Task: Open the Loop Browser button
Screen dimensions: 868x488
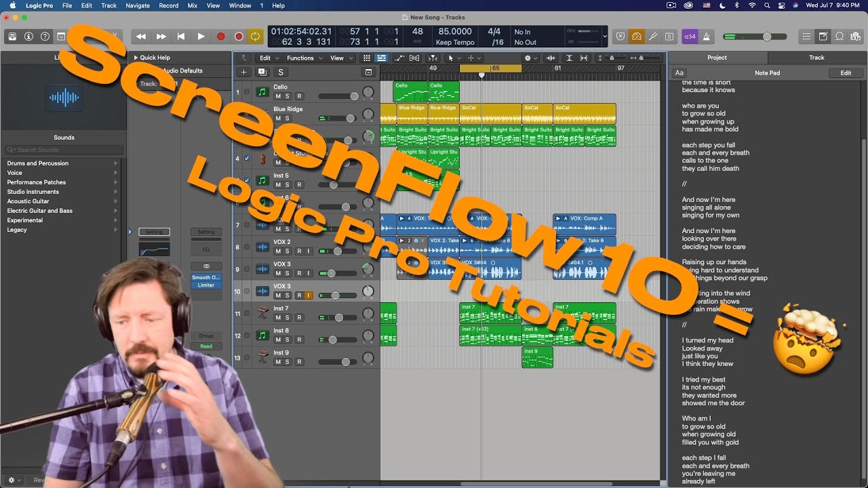Action: click(x=839, y=37)
